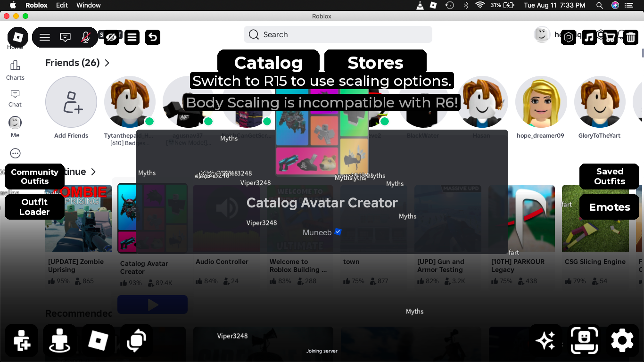The height and width of the screenshot is (362, 644).
Task: Go to Me in the sidebar
Action: [x=15, y=127]
